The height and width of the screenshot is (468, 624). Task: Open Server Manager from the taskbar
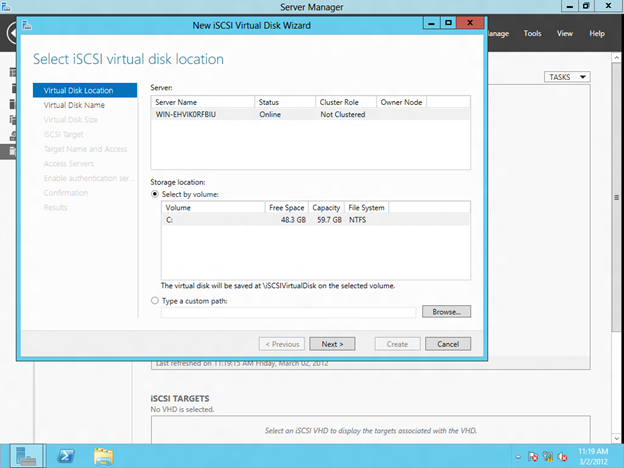click(x=29, y=455)
